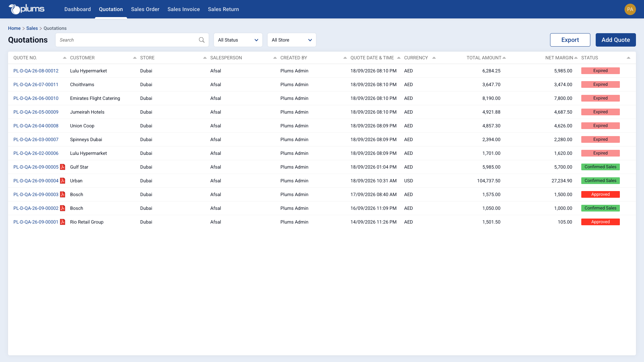Sort by Quote No. arrow
This screenshot has height=362, width=644.
[x=65, y=58]
